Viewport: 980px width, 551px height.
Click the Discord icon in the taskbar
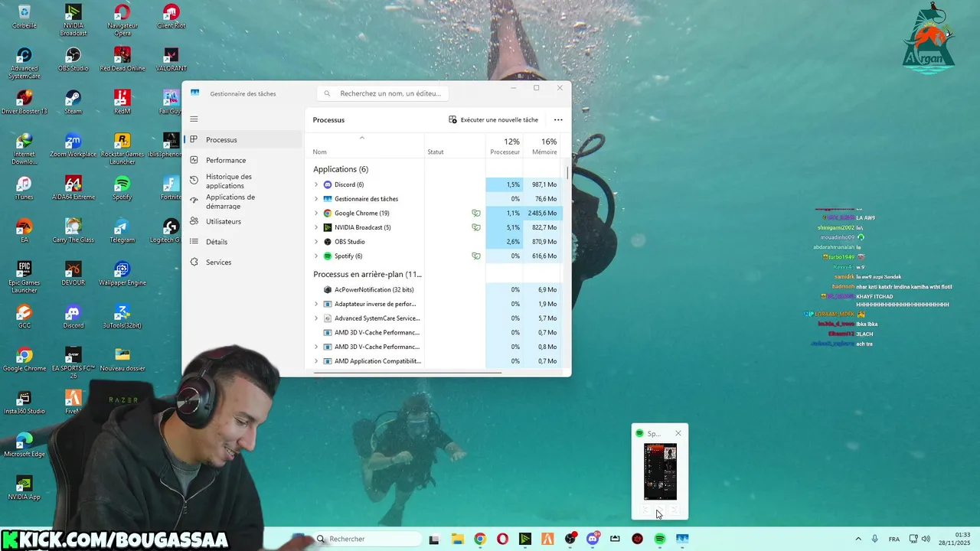coord(593,539)
